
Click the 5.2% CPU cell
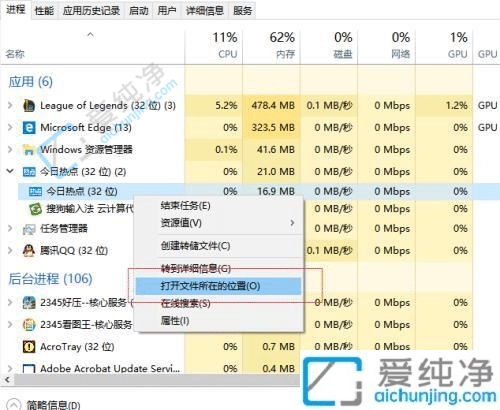(214, 106)
